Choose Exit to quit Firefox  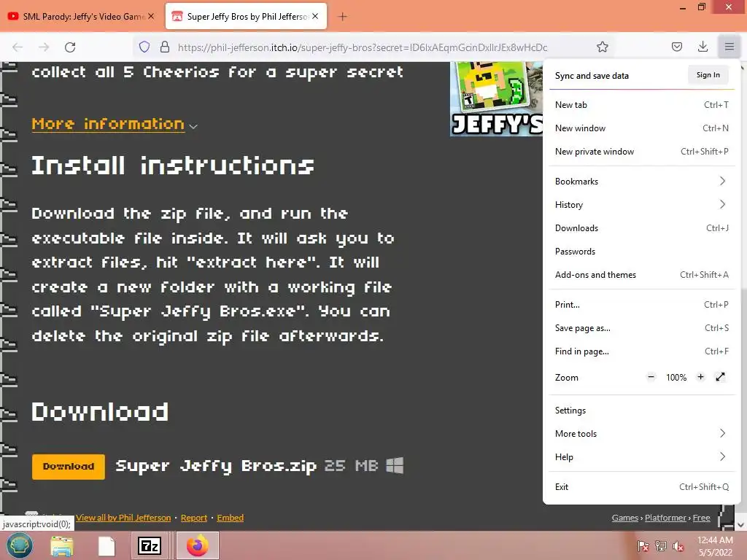pyautogui.click(x=640, y=486)
